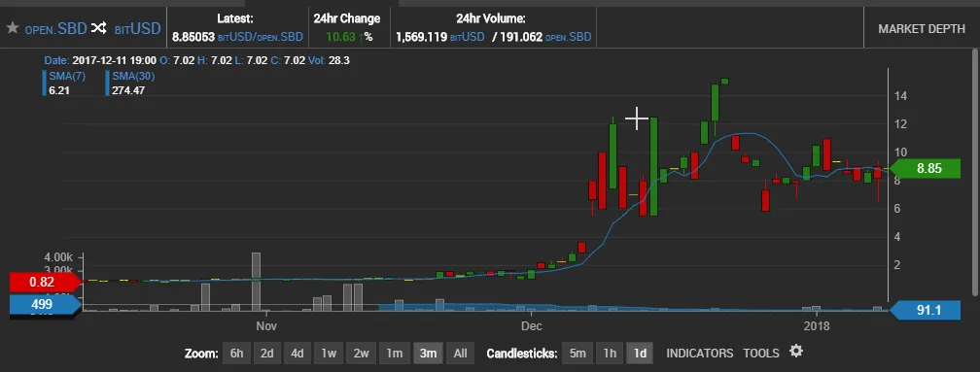Open the INDICATORS menu

coord(699,354)
